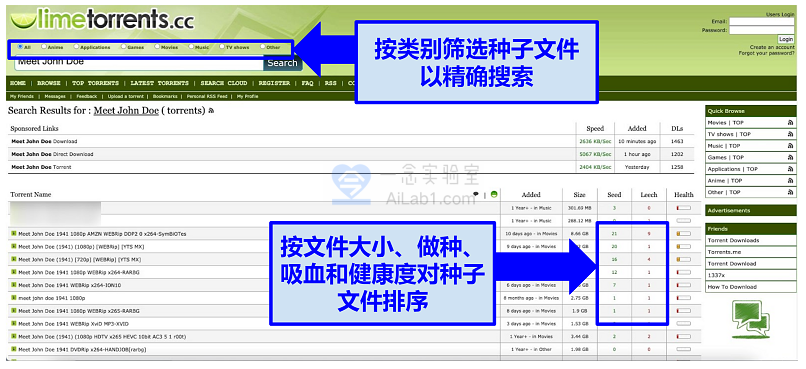Click the green smiley column icon
The image size is (806, 369).
coord(494,194)
